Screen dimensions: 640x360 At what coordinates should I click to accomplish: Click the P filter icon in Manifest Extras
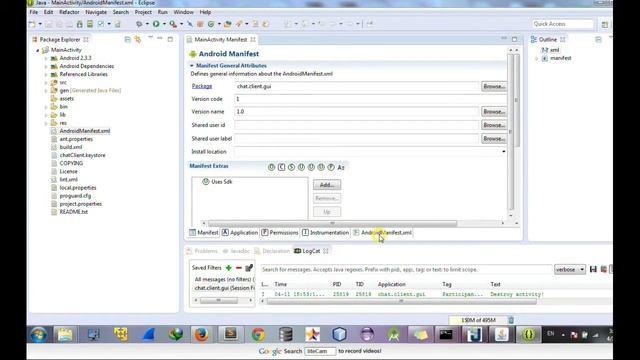(x=331, y=167)
